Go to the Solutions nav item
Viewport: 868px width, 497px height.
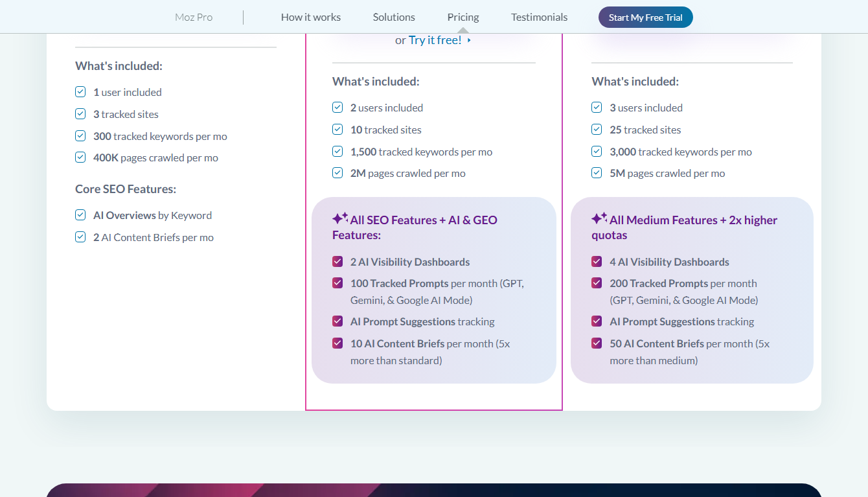point(394,17)
